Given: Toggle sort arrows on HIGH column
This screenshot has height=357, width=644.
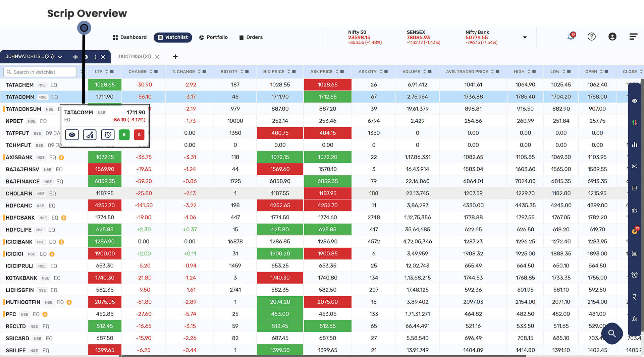Looking at the screenshot, I should pyautogui.click(x=529, y=72).
